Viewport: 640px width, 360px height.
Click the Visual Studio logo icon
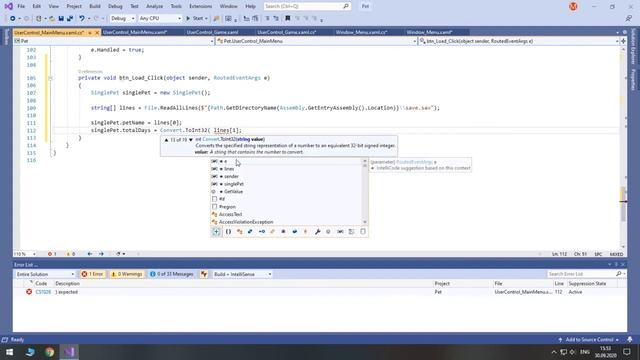point(8,6)
